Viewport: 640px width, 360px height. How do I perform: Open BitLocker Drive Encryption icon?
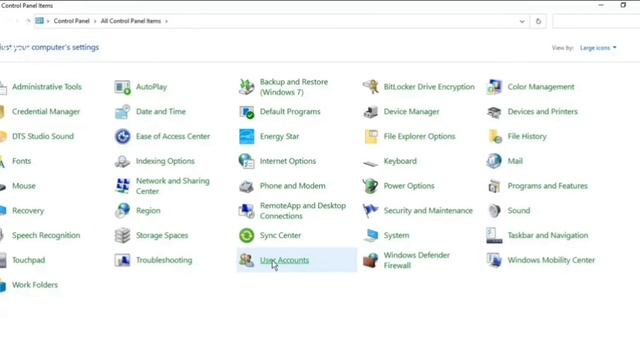pos(371,87)
